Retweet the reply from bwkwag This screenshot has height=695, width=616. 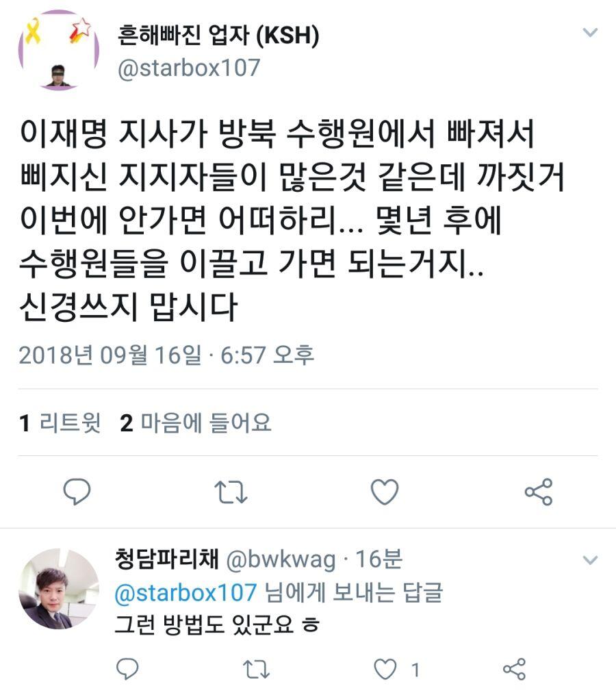[257, 669]
